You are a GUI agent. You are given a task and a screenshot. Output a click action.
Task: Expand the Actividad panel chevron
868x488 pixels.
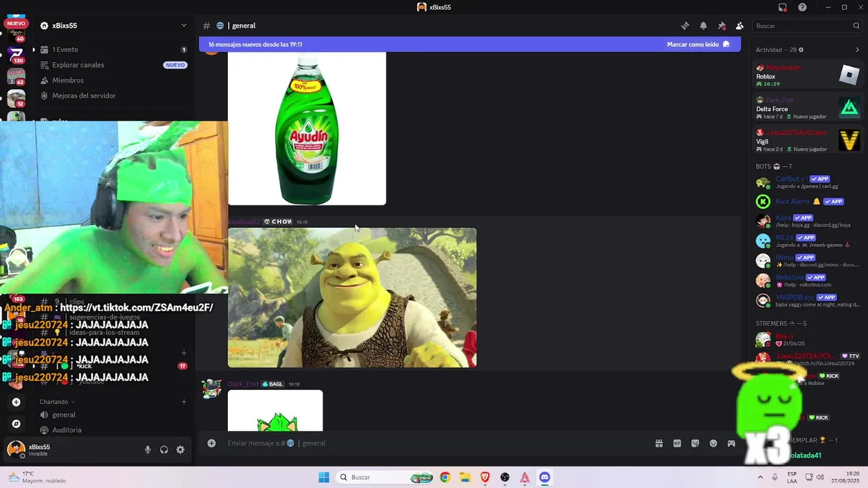click(x=857, y=49)
